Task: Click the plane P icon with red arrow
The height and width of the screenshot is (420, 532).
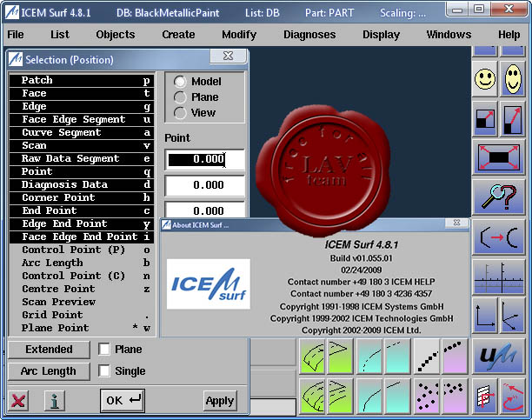Action: (485, 396)
